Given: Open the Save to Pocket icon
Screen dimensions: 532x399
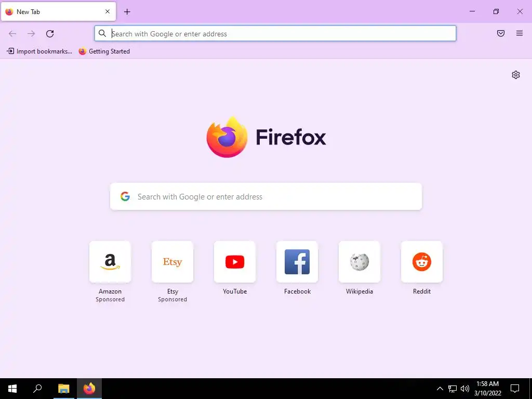Looking at the screenshot, I should (x=501, y=33).
